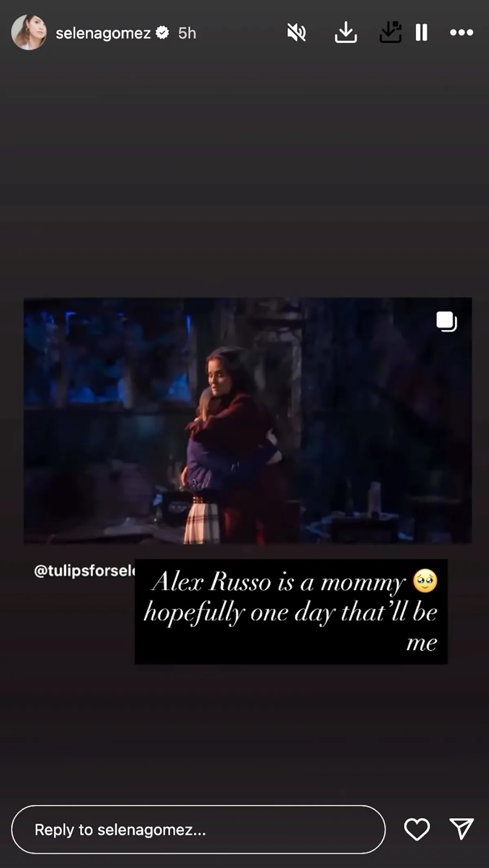The height and width of the screenshot is (868, 489).
Task: Click the multi-post carousel icon
Action: point(447,321)
